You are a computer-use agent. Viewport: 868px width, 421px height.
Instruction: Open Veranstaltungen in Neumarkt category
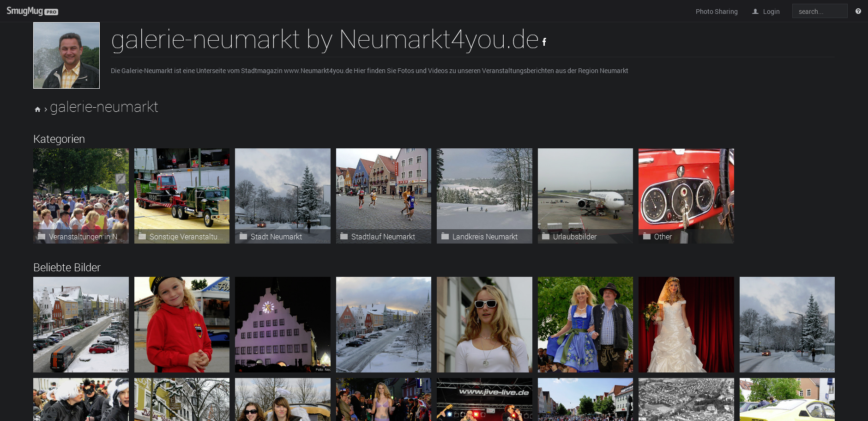point(81,195)
